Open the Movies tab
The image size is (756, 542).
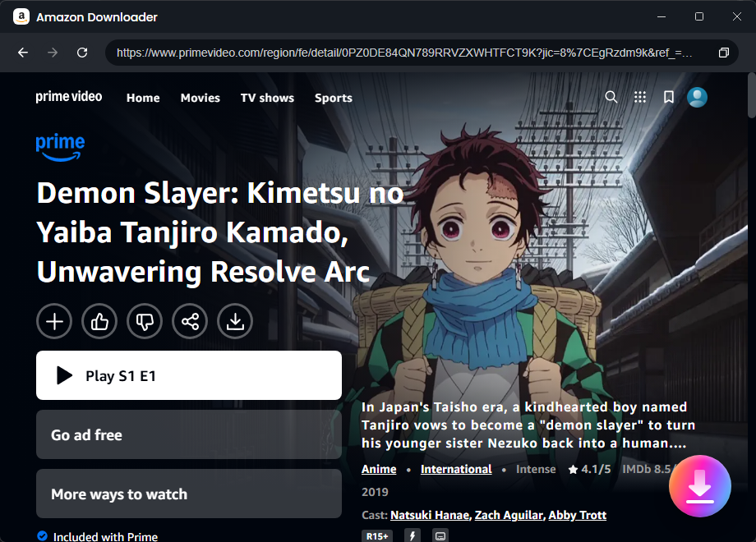(x=200, y=98)
